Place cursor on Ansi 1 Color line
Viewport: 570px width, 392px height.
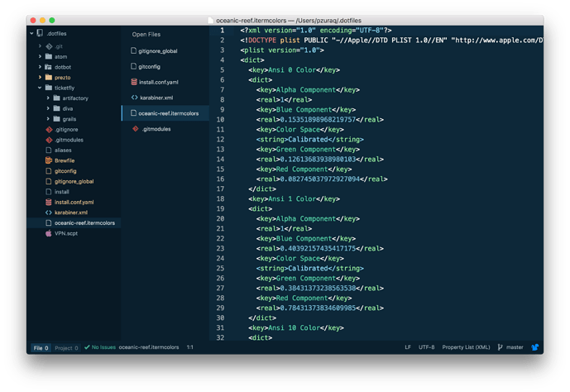[294, 198]
